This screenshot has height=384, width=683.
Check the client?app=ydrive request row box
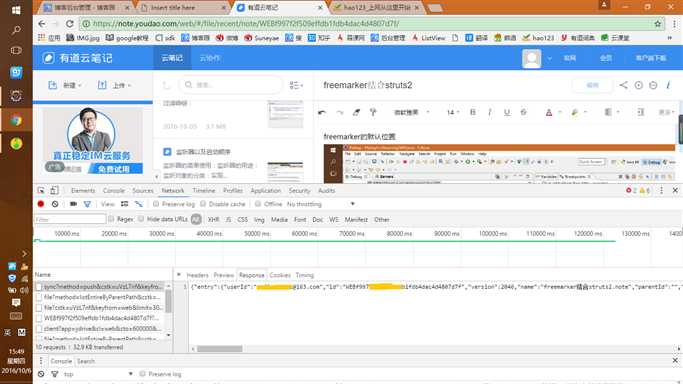pos(39,329)
